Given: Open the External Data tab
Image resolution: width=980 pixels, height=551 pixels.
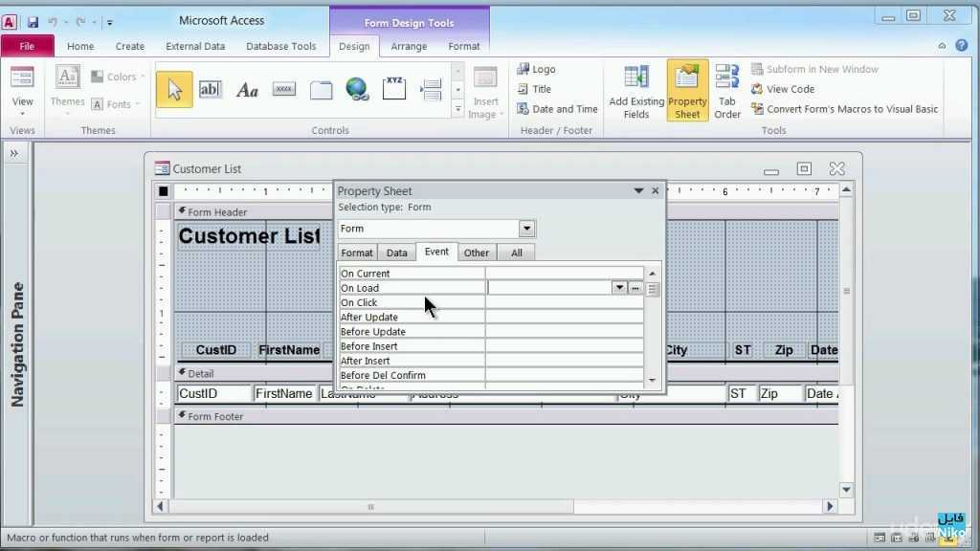Looking at the screenshot, I should click(195, 46).
